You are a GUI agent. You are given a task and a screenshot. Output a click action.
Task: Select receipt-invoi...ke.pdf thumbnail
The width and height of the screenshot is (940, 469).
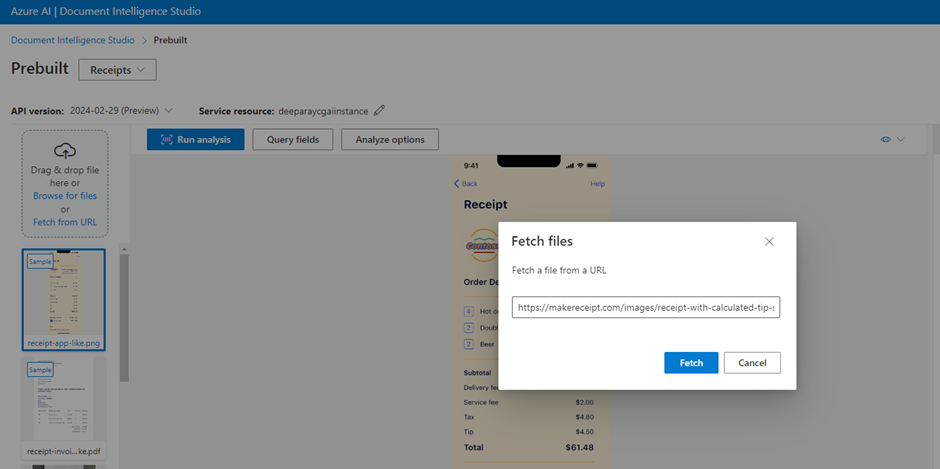(x=64, y=408)
